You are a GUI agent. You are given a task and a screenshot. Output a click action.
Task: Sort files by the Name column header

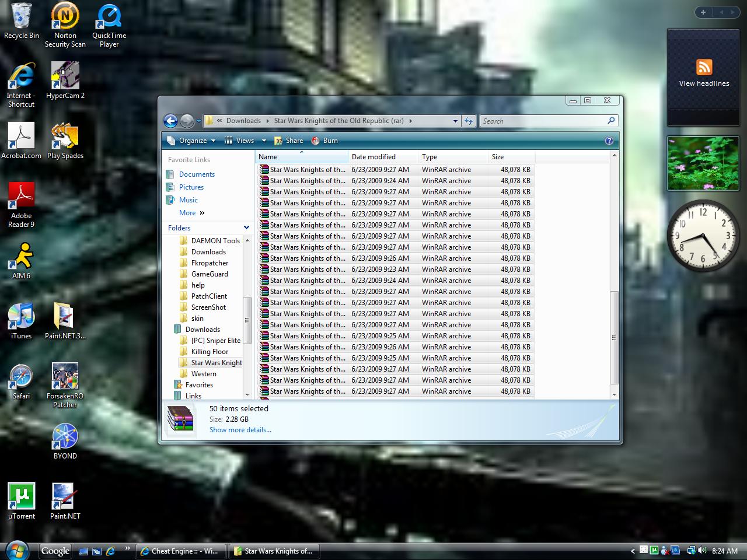[x=302, y=157]
